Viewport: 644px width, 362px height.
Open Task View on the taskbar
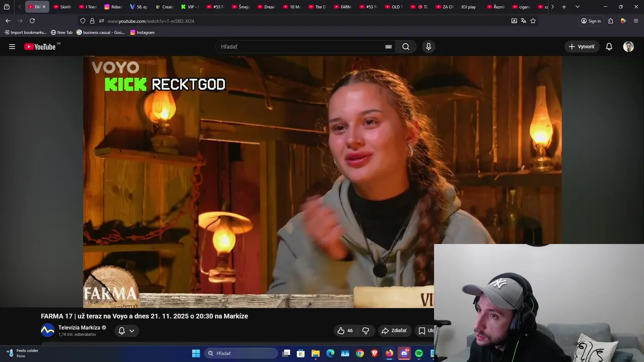click(x=286, y=353)
